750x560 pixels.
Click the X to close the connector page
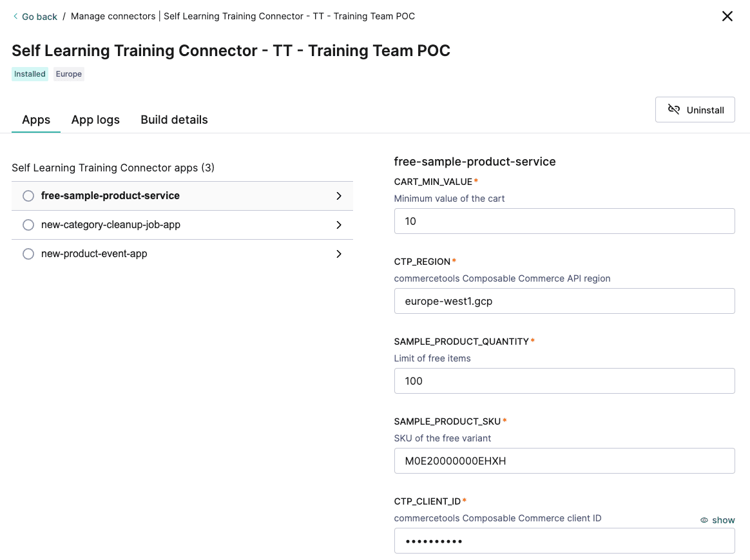pos(727,16)
